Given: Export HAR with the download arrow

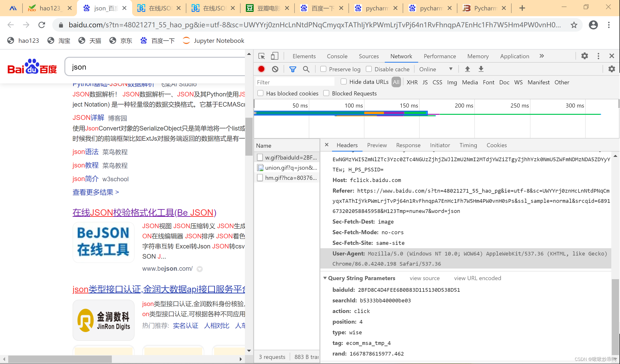Looking at the screenshot, I should (481, 69).
